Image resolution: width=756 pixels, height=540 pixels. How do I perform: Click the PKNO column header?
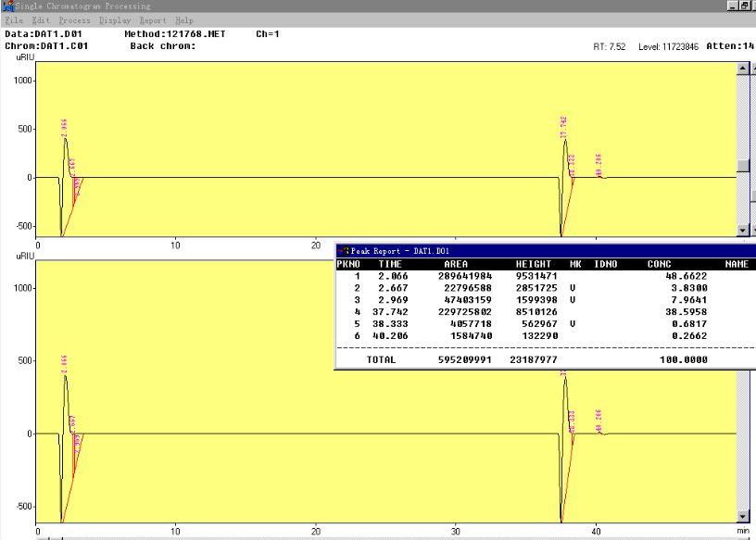coord(348,264)
